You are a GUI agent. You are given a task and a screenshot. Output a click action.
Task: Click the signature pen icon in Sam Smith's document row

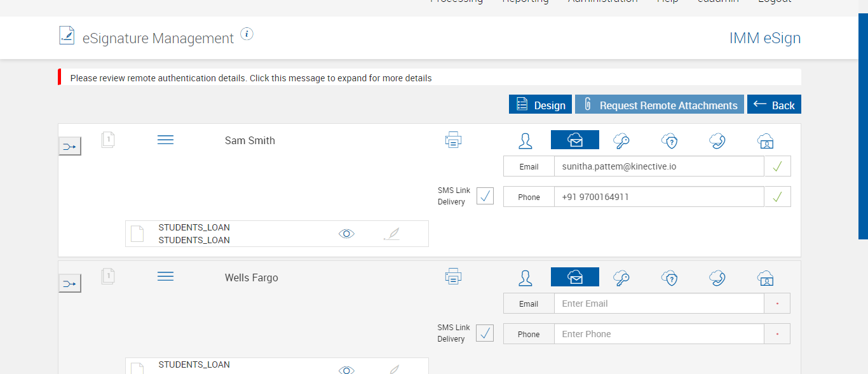pyautogui.click(x=392, y=234)
